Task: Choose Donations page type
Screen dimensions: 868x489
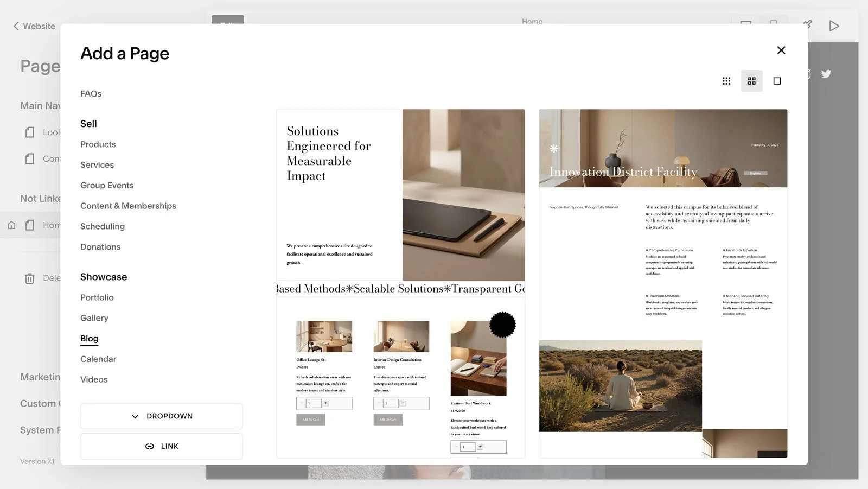Action: tap(100, 247)
